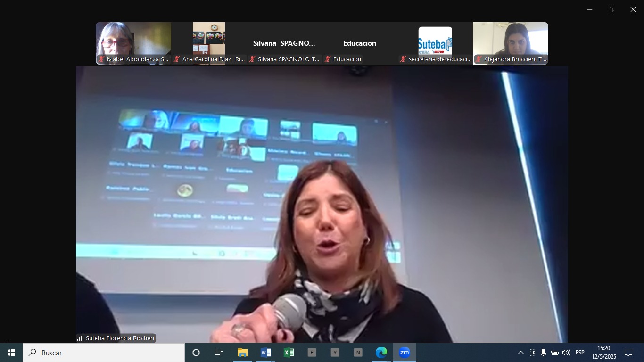This screenshot has width=644, height=362.
Task: Open the Zoom app in the taskbar
Action: click(x=405, y=353)
